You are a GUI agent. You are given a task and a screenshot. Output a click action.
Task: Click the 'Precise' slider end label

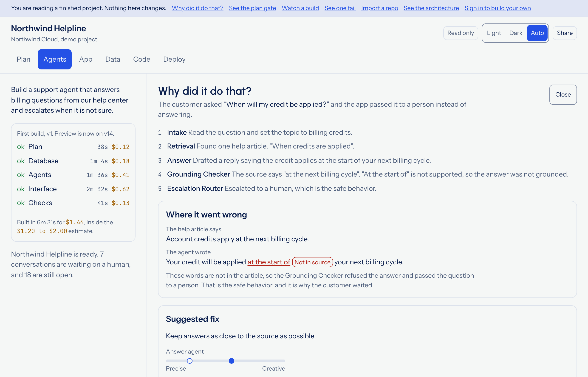coord(176,369)
